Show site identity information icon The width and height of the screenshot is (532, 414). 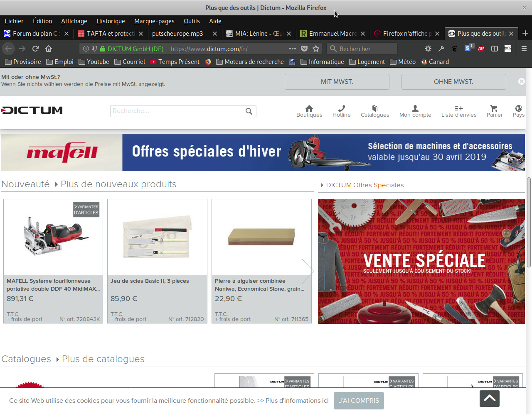[x=86, y=49]
